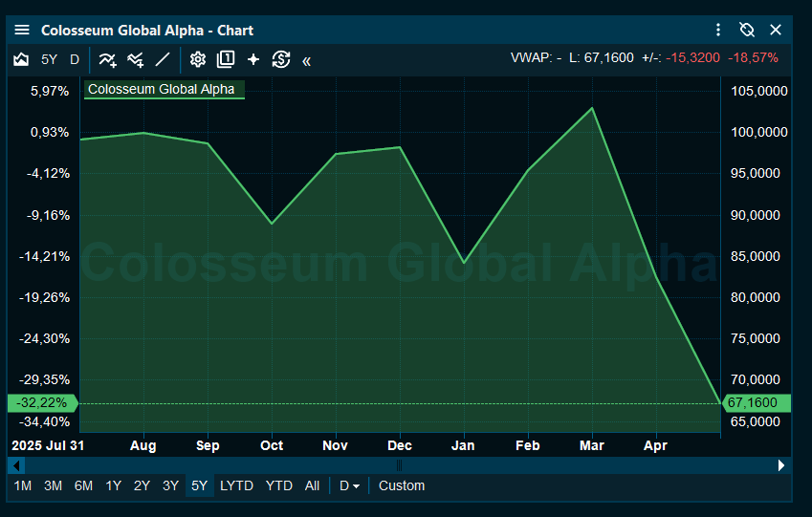The height and width of the screenshot is (517, 812).
Task: Click the L: 67,1600 last value
Action: 602,57
